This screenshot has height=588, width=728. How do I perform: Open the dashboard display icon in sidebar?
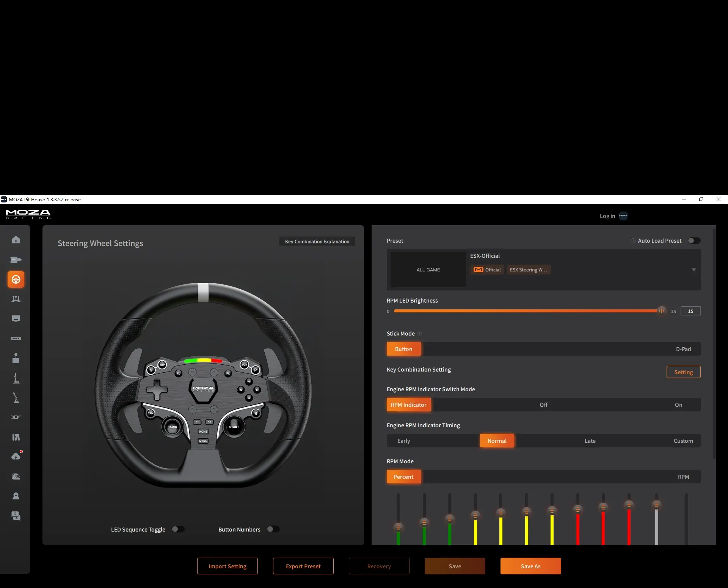coord(16,319)
